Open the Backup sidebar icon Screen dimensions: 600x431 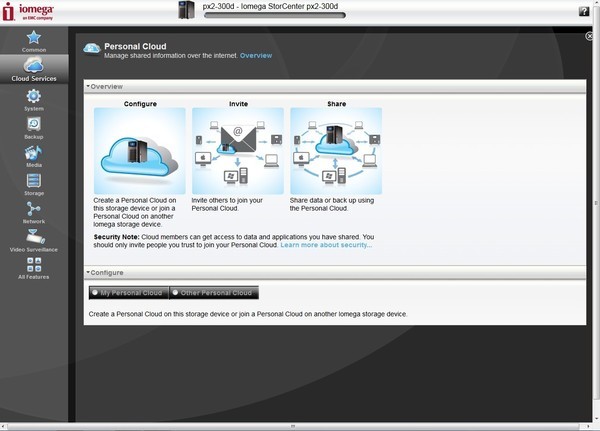34,124
